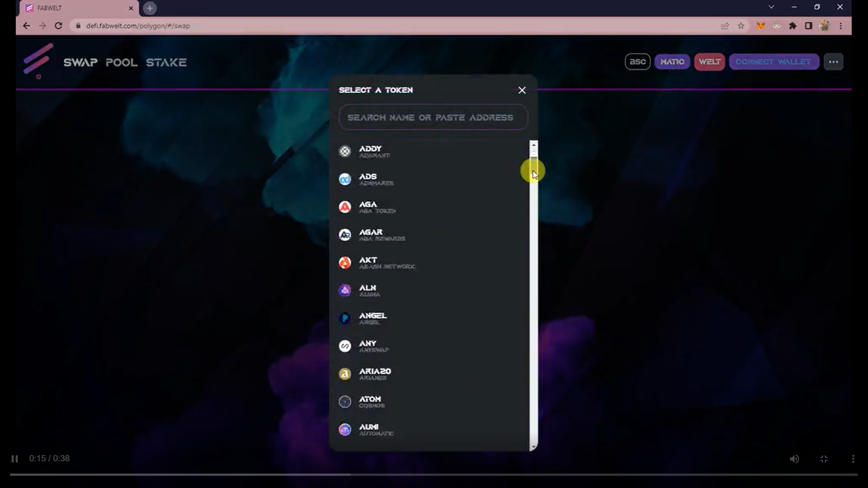Open the browser extensions puzzle icon
The image size is (868, 488).
(x=793, y=26)
